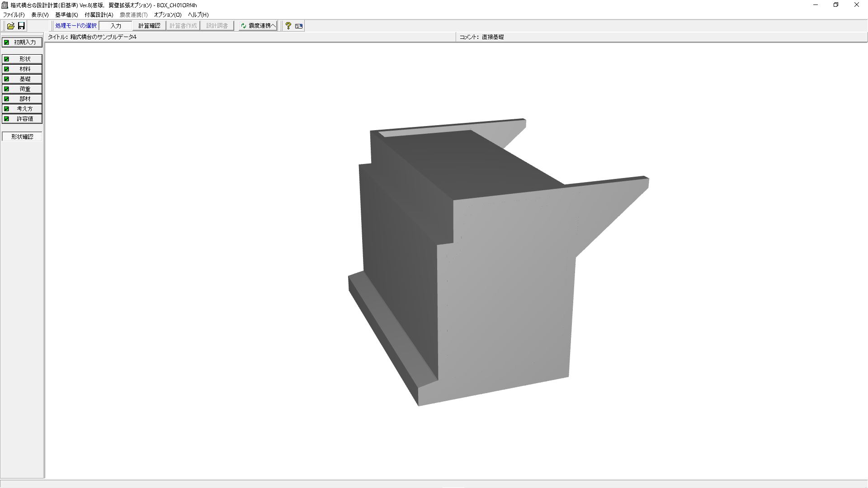
Task: Switch to 入力 input mode
Action: tap(116, 26)
